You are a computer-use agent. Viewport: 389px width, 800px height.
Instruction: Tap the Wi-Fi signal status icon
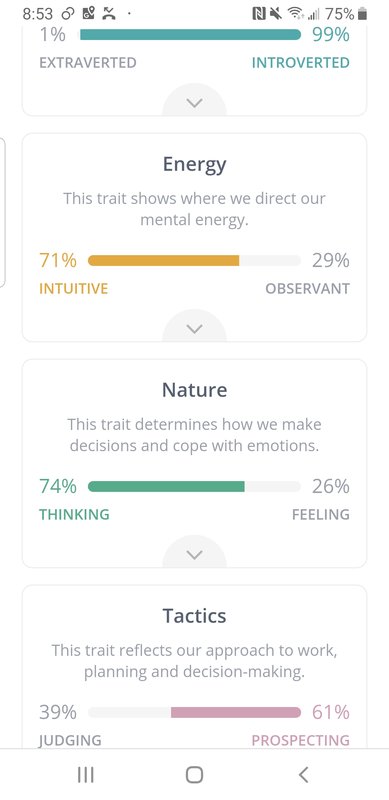click(x=295, y=14)
